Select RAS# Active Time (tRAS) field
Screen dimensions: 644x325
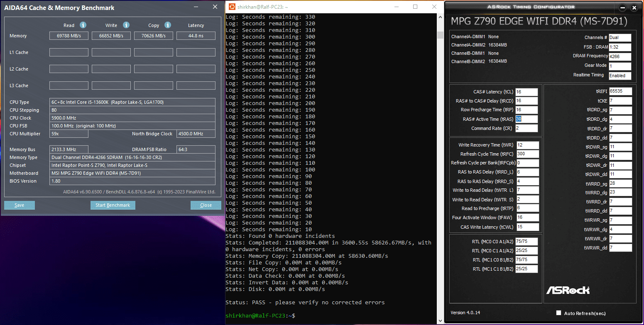(526, 119)
